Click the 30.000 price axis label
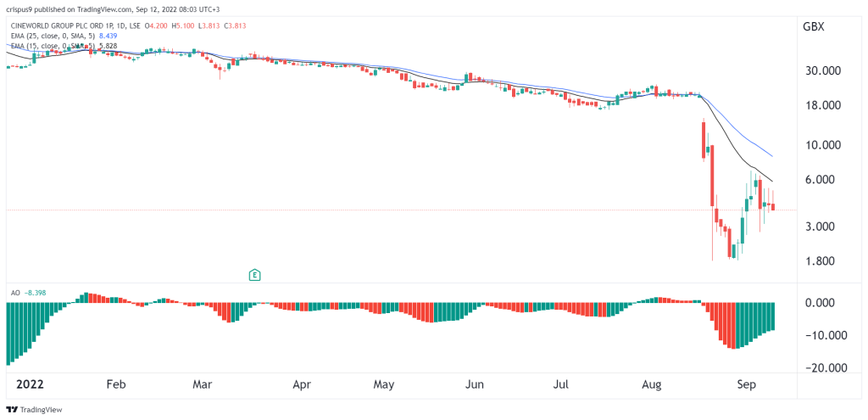 (x=821, y=70)
